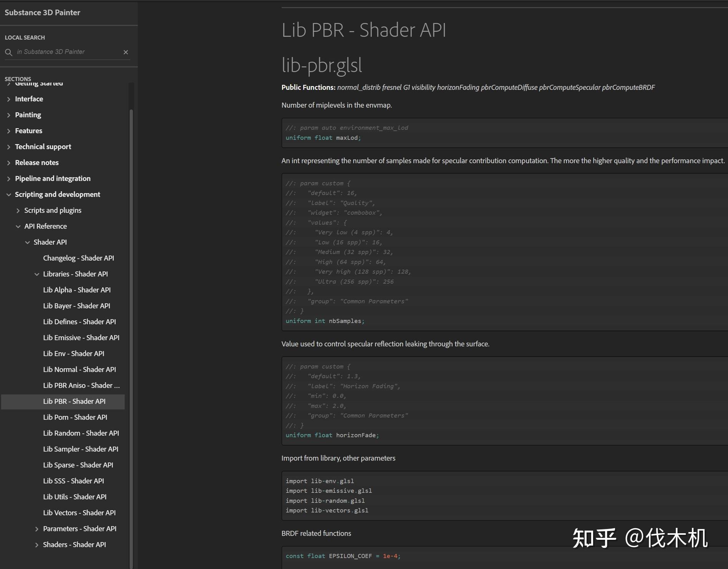Screen dimensions: 728x569
Task: Select Lib Normal - Shader API entry
Action: (x=79, y=369)
